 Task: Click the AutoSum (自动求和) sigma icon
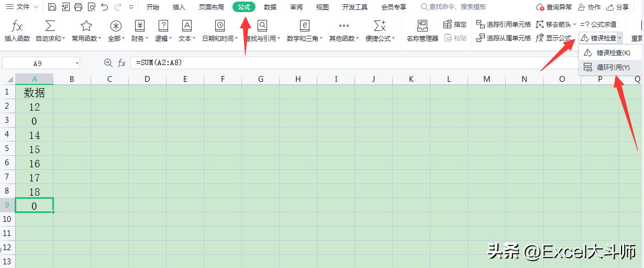[50, 26]
